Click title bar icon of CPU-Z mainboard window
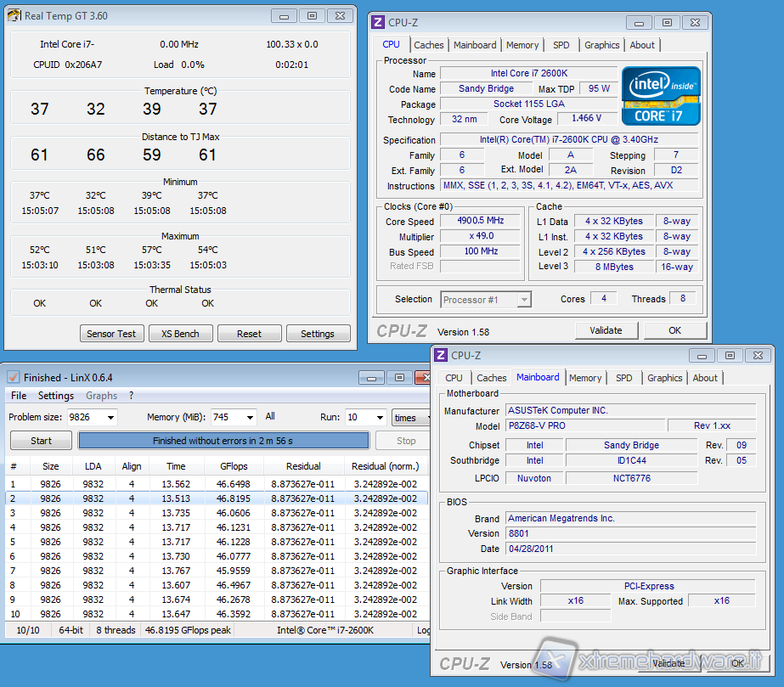The height and width of the screenshot is (687, 784). (x=440, y=356)
